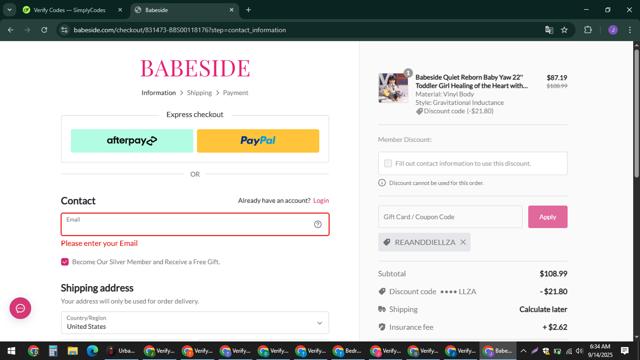The image size is (640, 360).
Task: Click the reborn baby product thumbnail
Action: [393, 88]
